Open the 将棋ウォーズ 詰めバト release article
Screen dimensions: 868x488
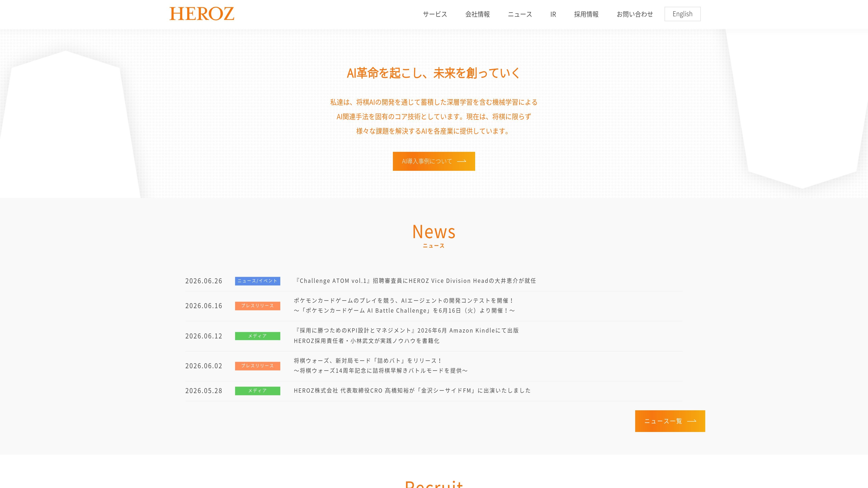point(381,365)
